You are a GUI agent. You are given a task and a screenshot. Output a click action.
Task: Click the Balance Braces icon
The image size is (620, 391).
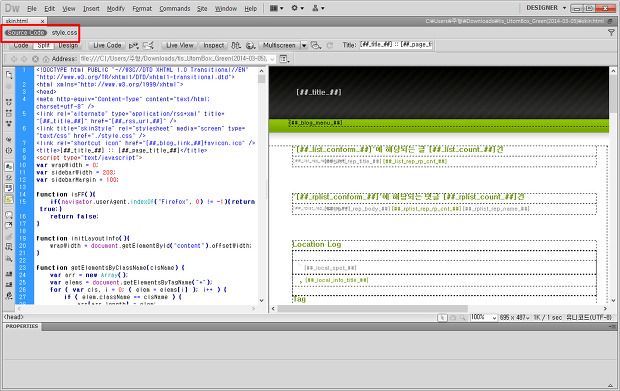[x=9, y=151]
